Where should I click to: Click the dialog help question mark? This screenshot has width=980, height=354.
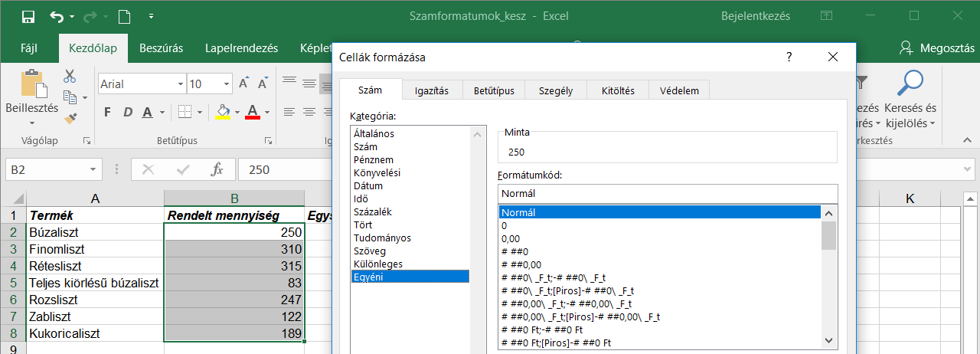click(x=789, y=57)
